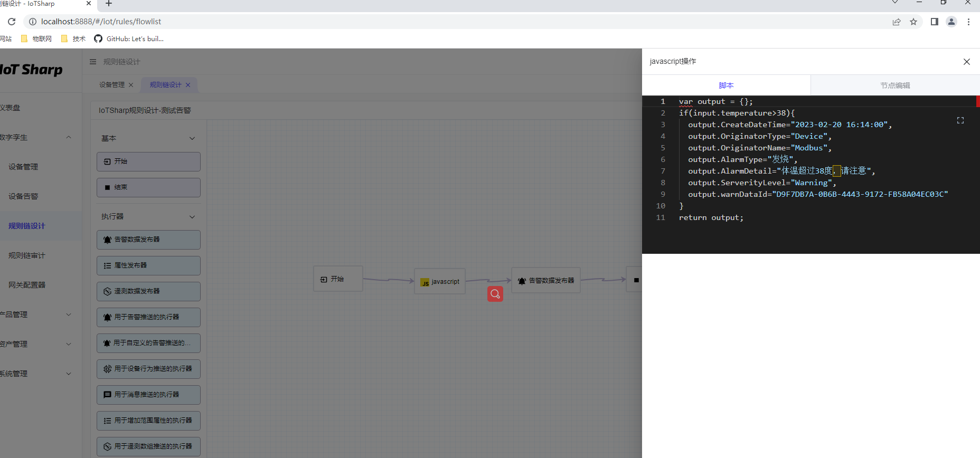Click the javascript node on the canvas
The height and width of the screenshot is (458, 980).
pos(440,282)
